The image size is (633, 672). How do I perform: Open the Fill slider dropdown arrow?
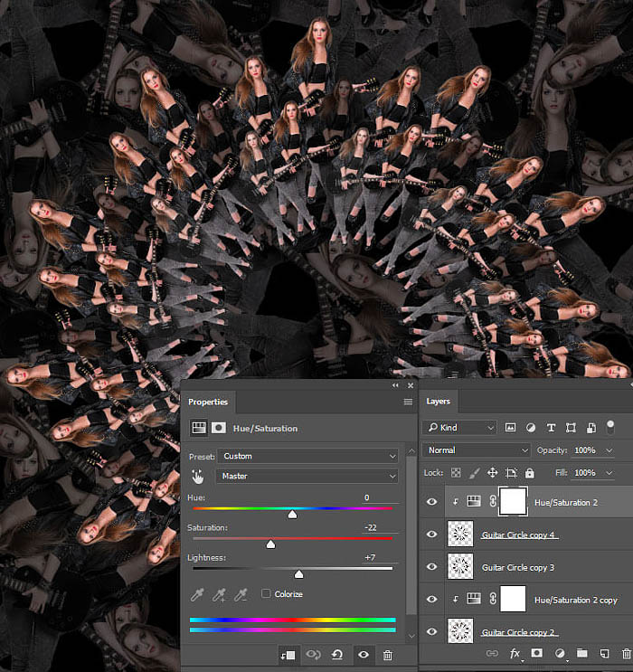pyautogui.click(x=609, y=473)
